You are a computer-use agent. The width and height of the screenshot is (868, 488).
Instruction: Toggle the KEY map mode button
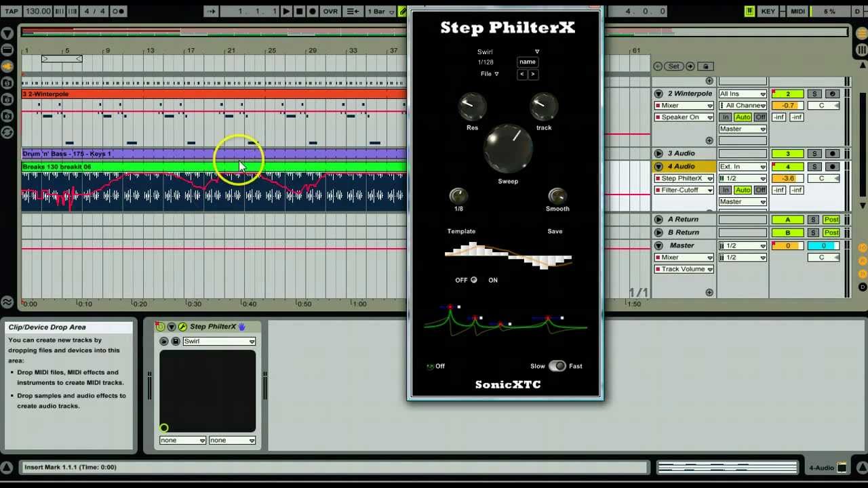tap(768, 12)
